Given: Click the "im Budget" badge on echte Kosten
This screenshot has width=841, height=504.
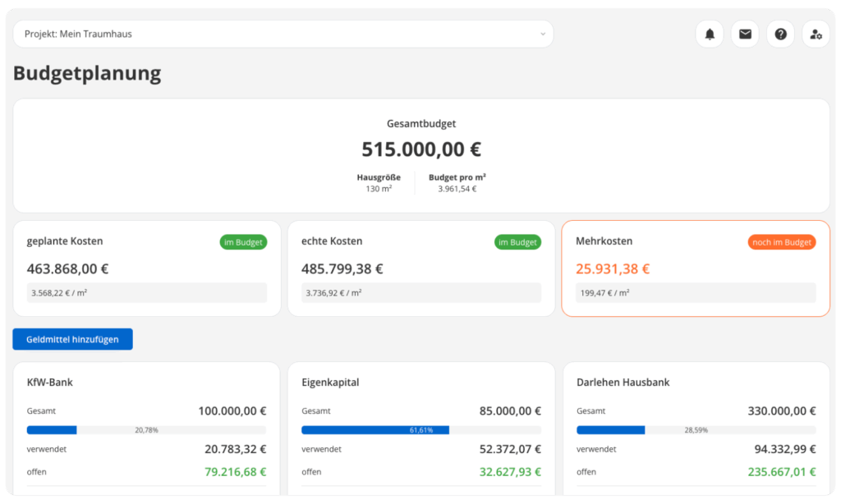Looking at the screenshot, I should pyautogui.click(x=517, y=242).
